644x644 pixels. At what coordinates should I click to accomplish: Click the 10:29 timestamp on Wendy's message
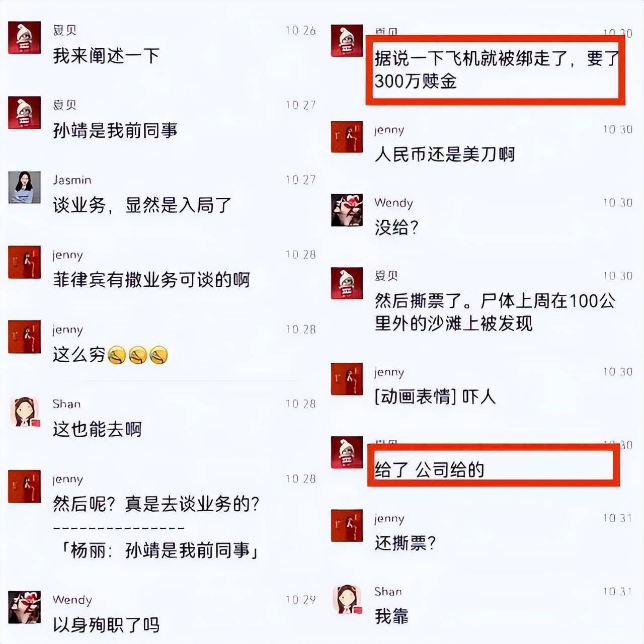click(300, 600)
